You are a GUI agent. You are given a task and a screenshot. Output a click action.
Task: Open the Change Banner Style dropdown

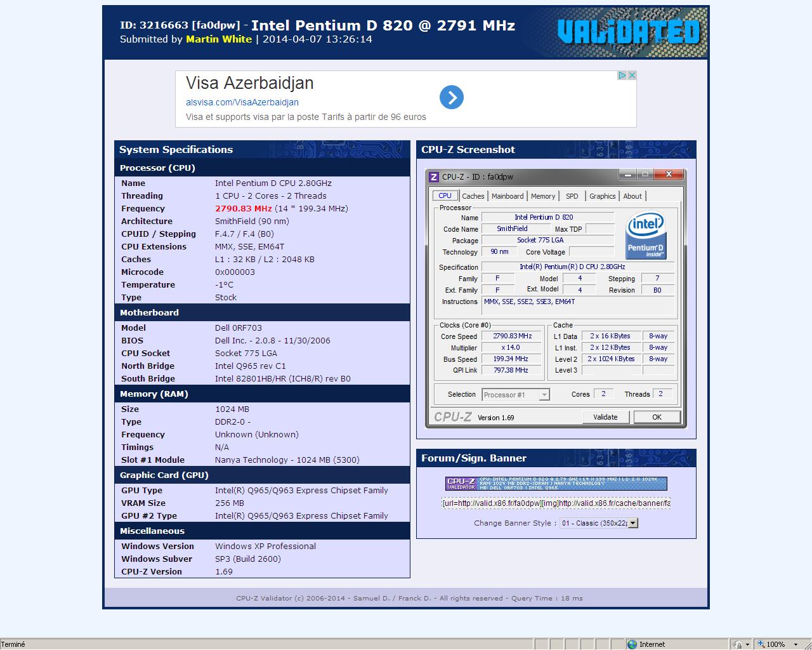599,523
